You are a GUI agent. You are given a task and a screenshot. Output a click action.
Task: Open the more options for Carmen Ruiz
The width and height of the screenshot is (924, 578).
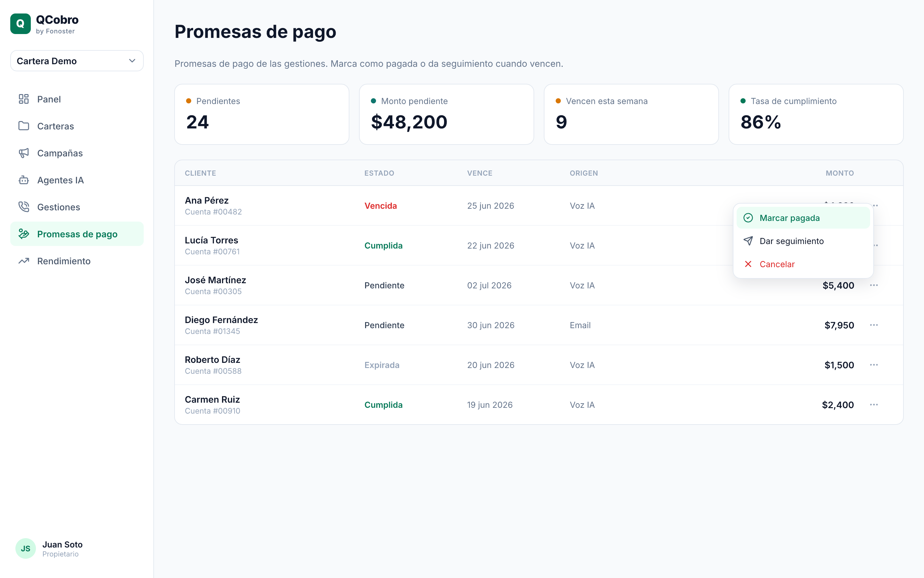(874, 405)
